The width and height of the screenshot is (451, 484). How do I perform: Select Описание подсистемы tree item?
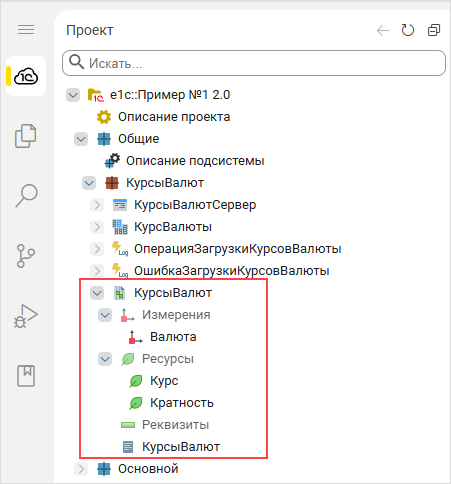click(x=195, y=161)
